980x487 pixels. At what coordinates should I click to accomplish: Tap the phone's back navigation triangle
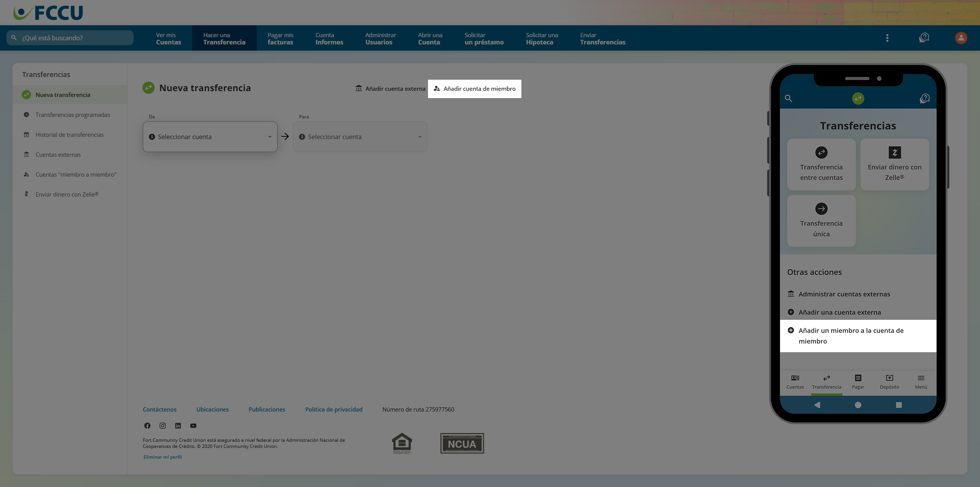(817, 405)
